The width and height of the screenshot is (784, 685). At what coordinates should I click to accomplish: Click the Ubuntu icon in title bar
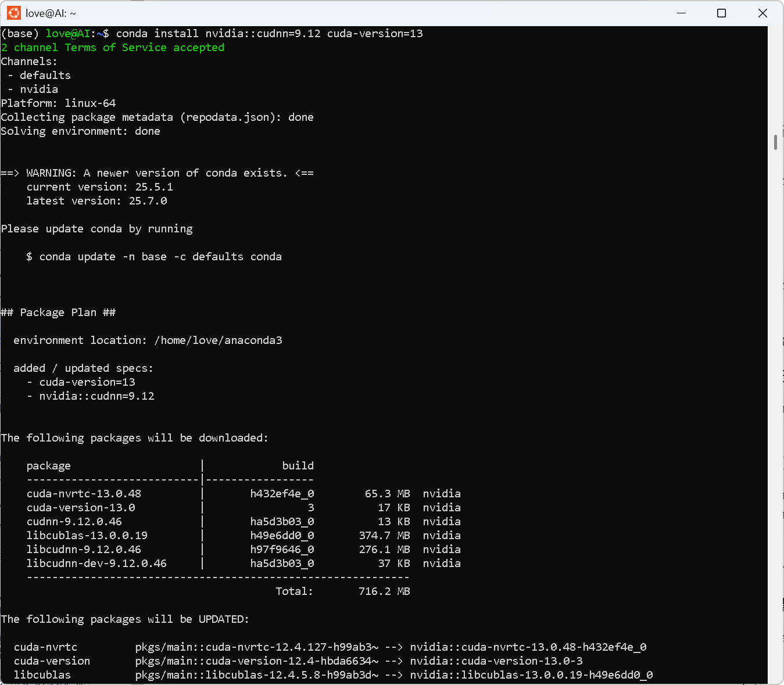[14, 13]
